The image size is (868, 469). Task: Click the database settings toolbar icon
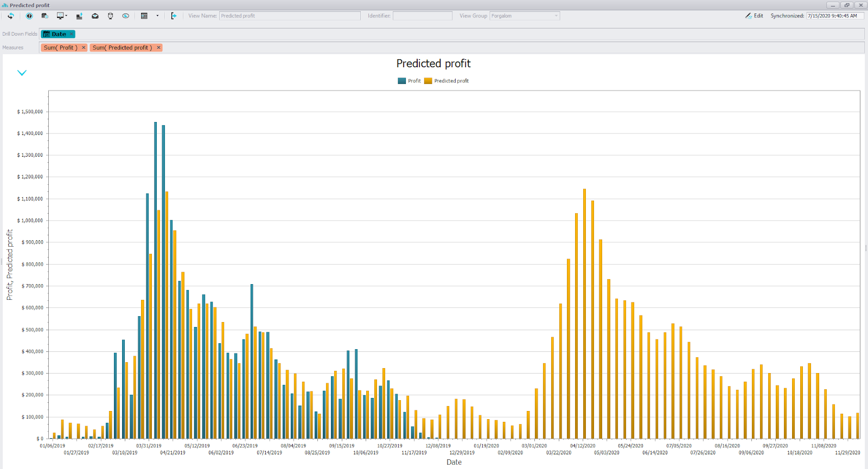[45, 16]
